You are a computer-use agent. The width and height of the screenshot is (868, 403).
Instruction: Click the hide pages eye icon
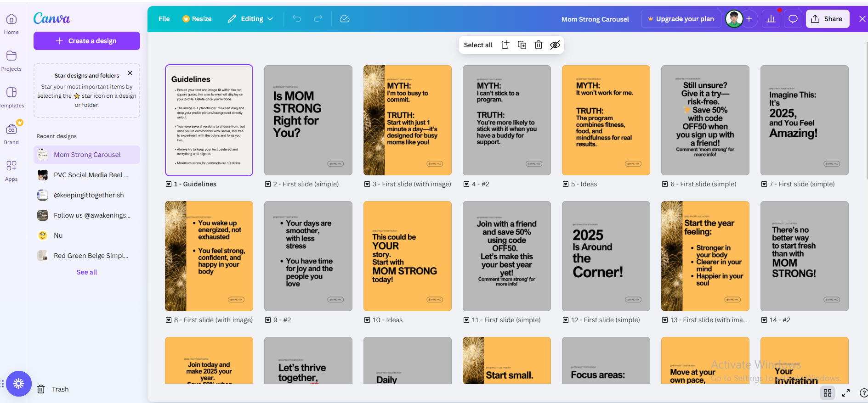(x=555, y=45)
